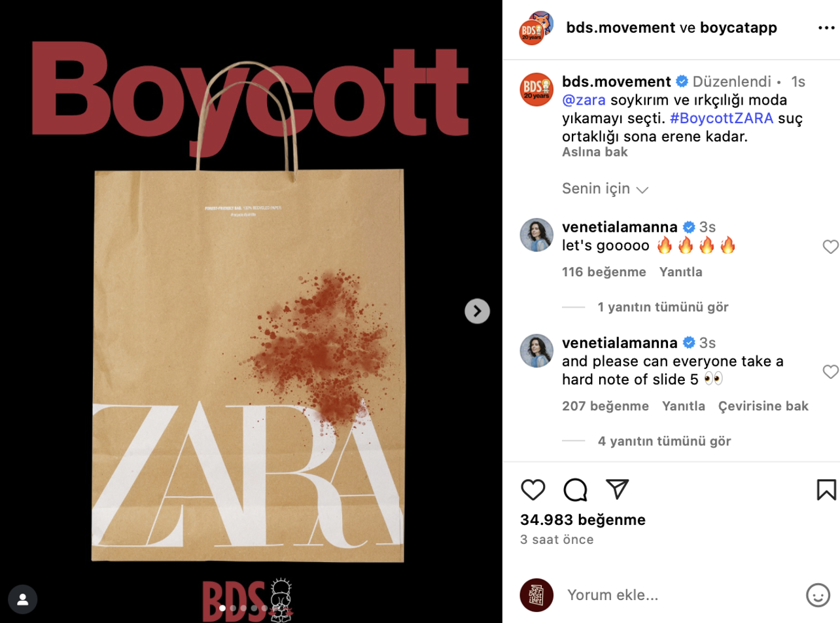This screenshot has width=840, height=623.
Task: Select "Aslına bak" to see original caption
Action: point(595,152)
